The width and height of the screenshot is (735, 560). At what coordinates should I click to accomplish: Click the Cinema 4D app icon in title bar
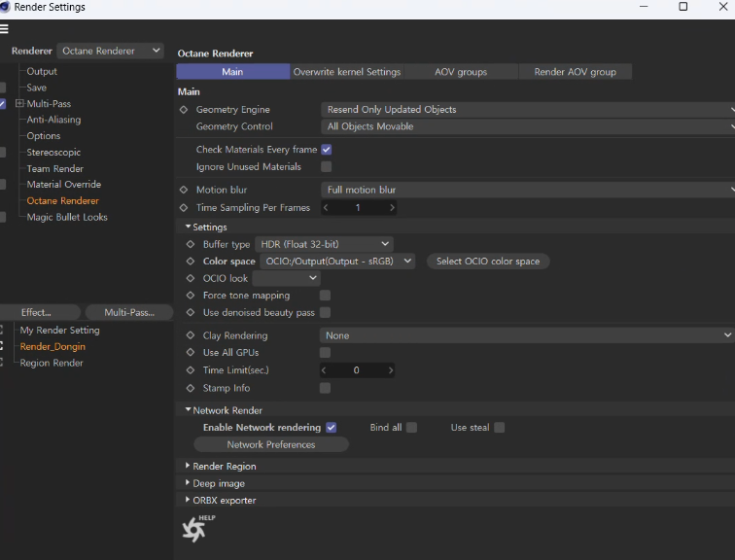(x=5, y=7)
